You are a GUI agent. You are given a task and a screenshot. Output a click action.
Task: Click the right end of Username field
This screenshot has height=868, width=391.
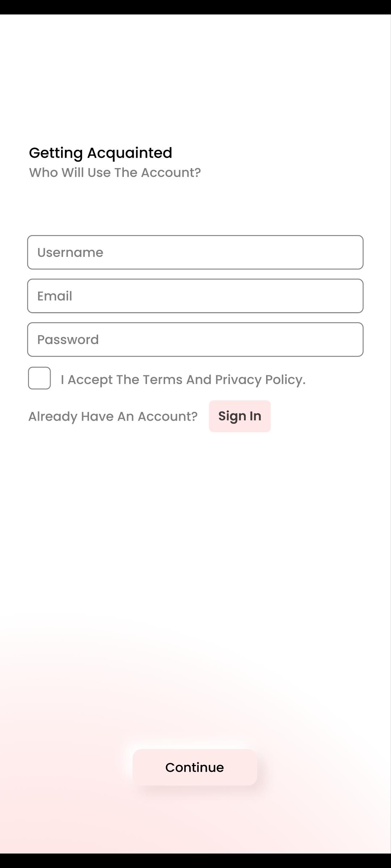click(348, 252)
